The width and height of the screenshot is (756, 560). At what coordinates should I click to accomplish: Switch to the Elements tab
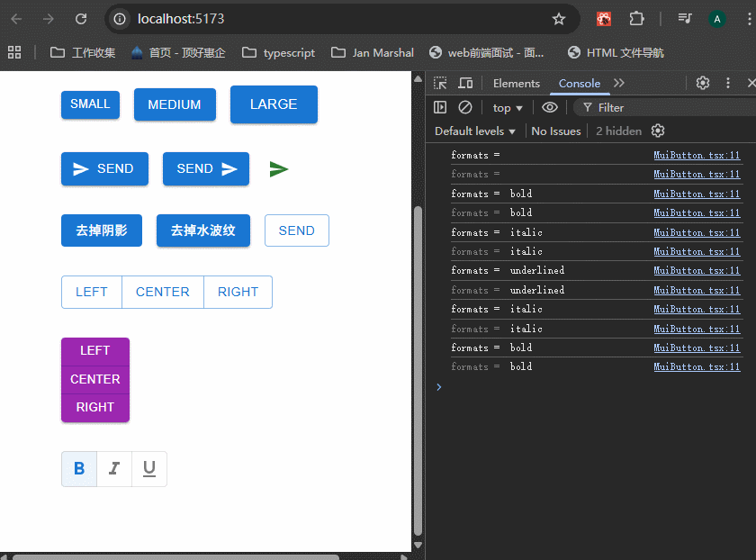(x=517, y=84)
